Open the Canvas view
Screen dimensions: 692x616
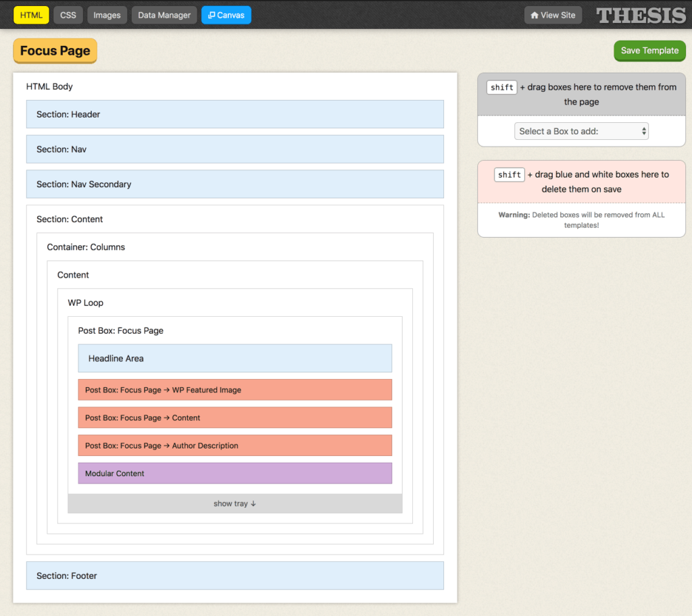(226, 14)
